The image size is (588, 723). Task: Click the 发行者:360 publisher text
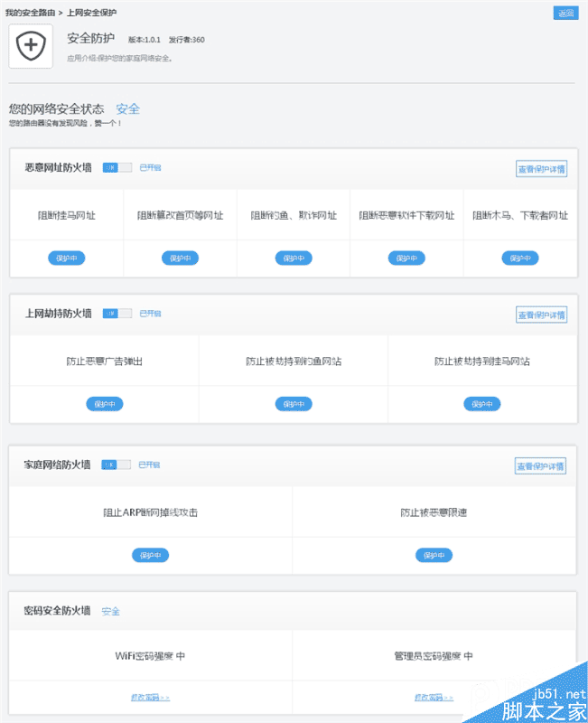click(187, 40)
